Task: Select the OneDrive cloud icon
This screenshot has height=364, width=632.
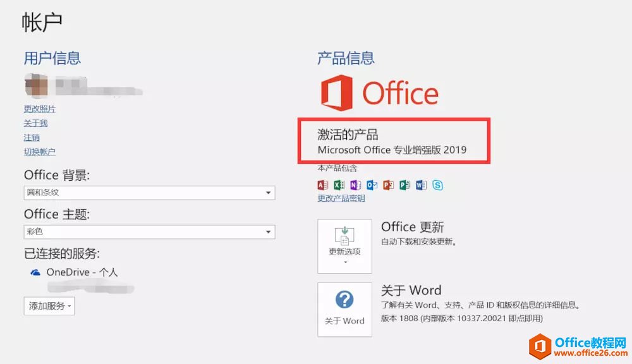Action: (x=35, y=271)
